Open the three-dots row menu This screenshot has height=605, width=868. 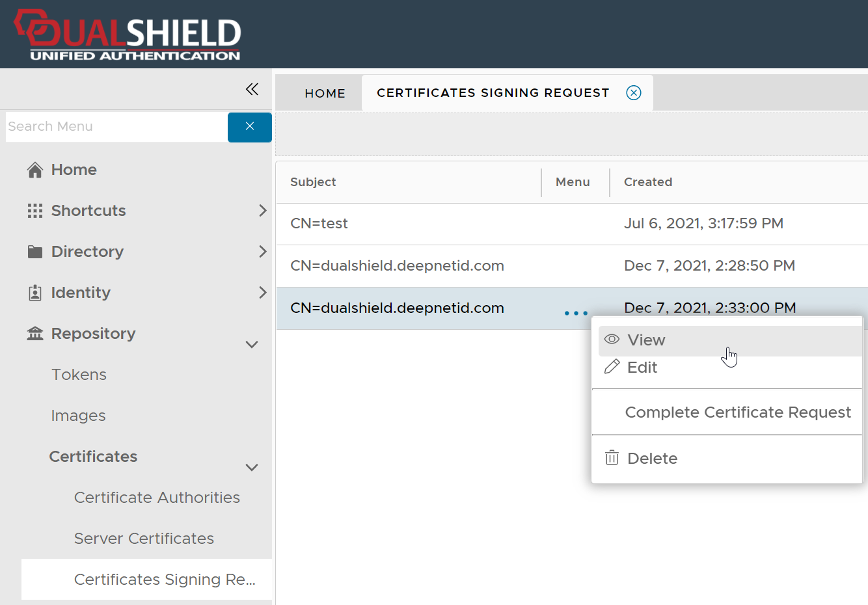[576, 313]
